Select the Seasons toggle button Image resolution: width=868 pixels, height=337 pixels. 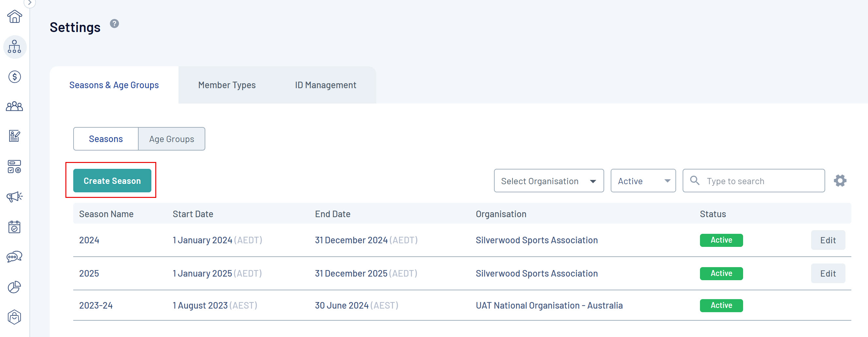point(106,139)
